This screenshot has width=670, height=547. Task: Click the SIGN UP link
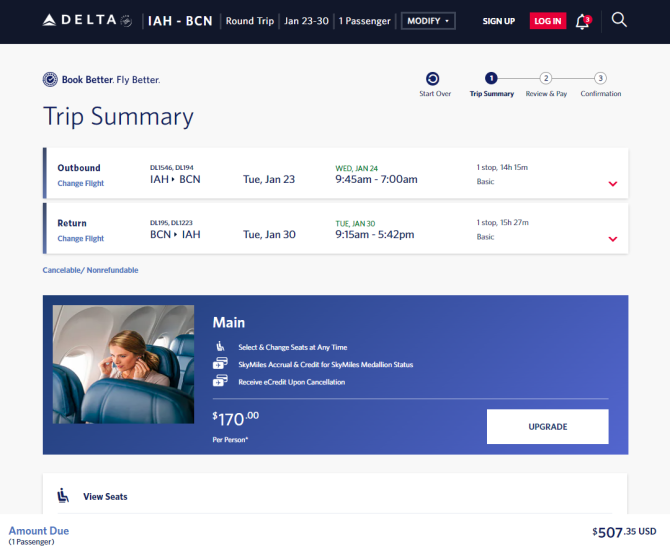(x=499, y=21)
